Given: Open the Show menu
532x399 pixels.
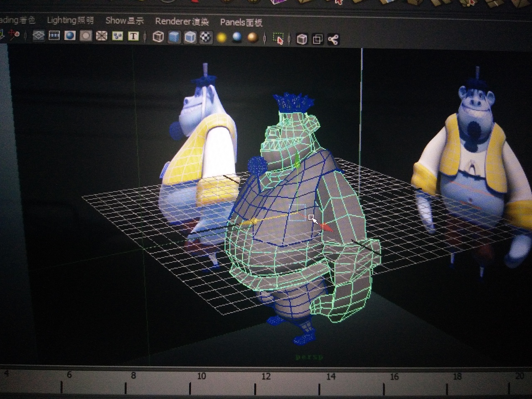Looking at the screenshot, I should [125, 20].
